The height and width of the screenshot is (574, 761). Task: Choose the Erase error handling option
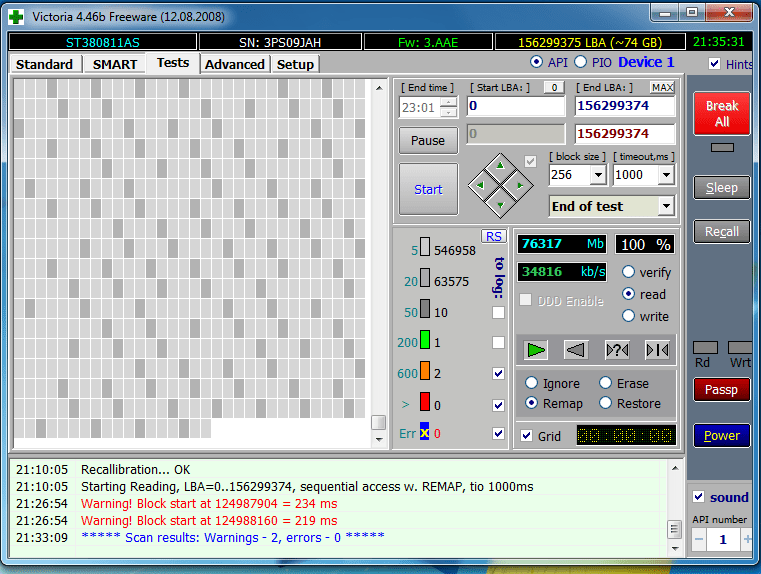coord(605,383)
